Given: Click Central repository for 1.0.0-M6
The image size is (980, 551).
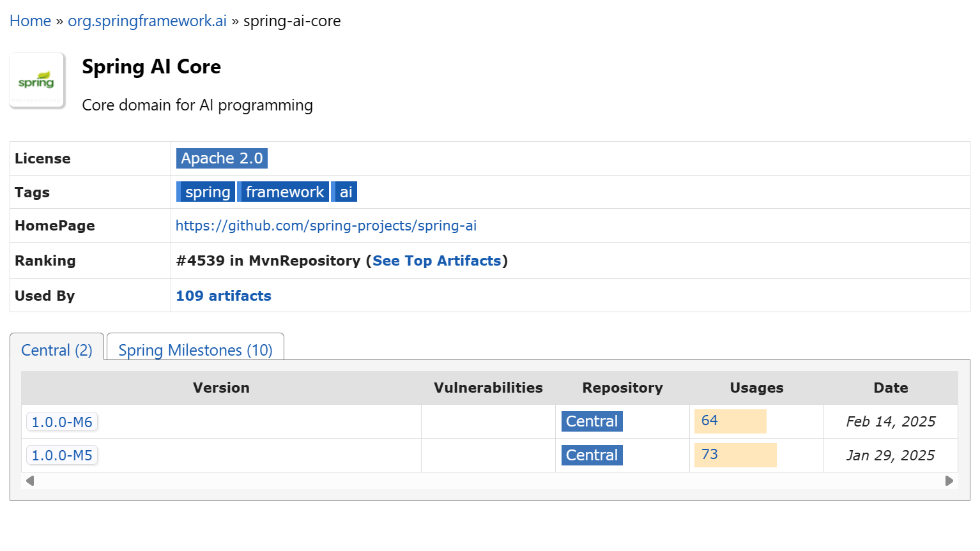Looking at the screenshot, I should 592,421.
